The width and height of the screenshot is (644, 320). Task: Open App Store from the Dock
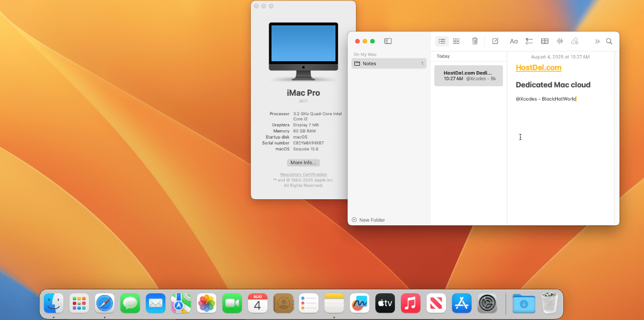(461, 303)
